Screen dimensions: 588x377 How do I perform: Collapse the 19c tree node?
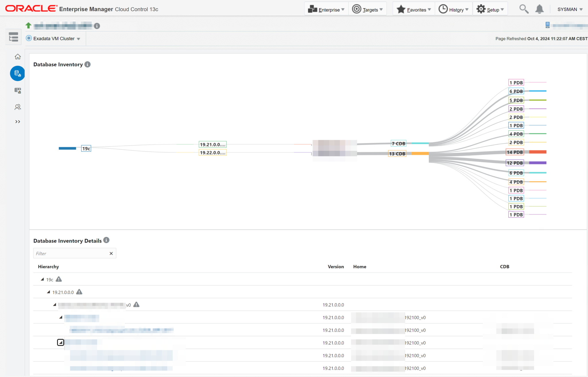42,279
